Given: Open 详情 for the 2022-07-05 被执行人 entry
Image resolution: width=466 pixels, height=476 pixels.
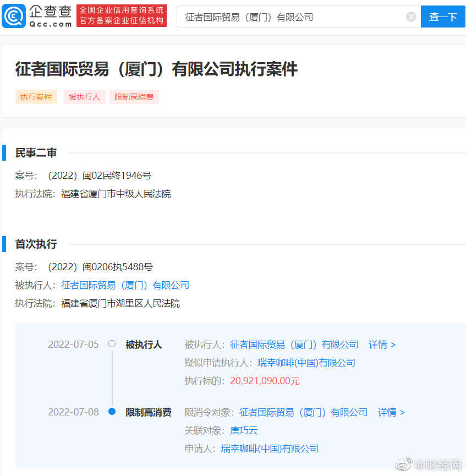Looking at the screenshot, I should (382, 345).
